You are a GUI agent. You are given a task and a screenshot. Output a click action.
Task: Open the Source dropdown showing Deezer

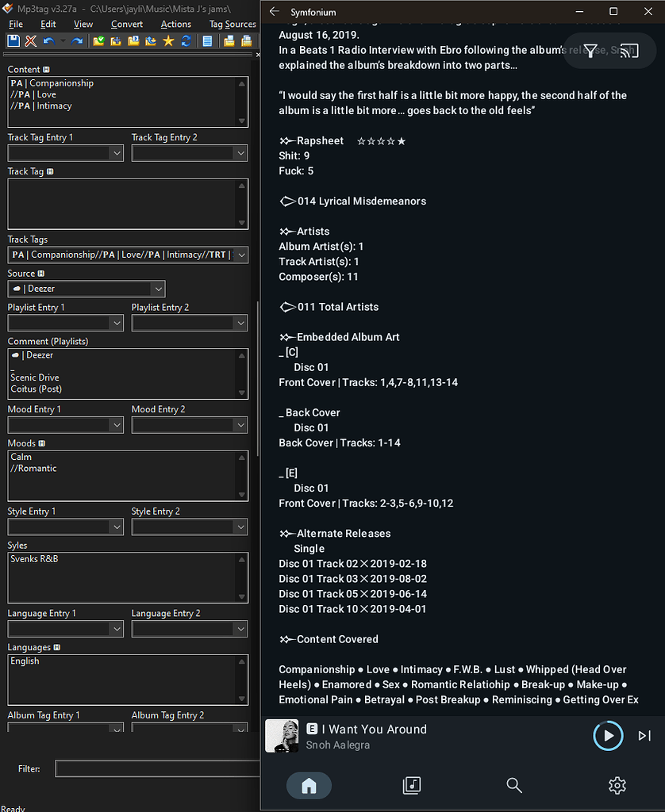(157, 289)
